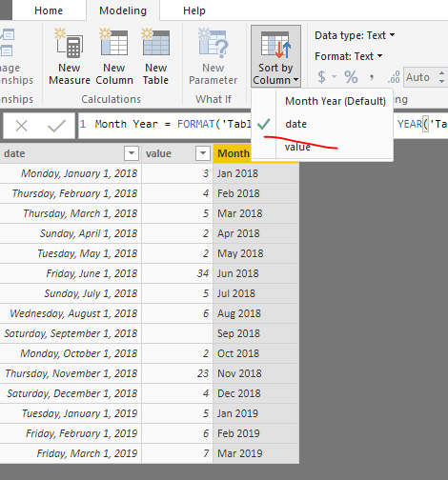Open the Help tab
The image size is (448, 480).
tap(194, 10)
